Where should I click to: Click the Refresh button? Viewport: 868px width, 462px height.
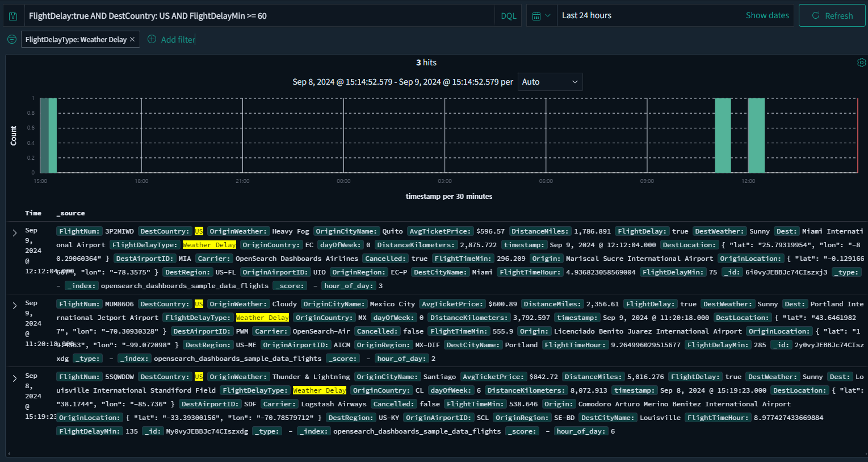[832, 15]
